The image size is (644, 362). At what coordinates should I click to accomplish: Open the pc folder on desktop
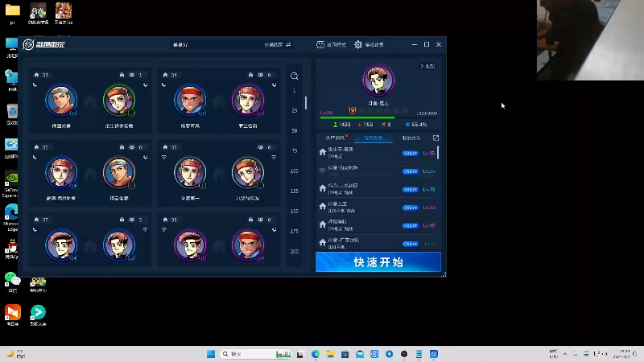[12, 14]
